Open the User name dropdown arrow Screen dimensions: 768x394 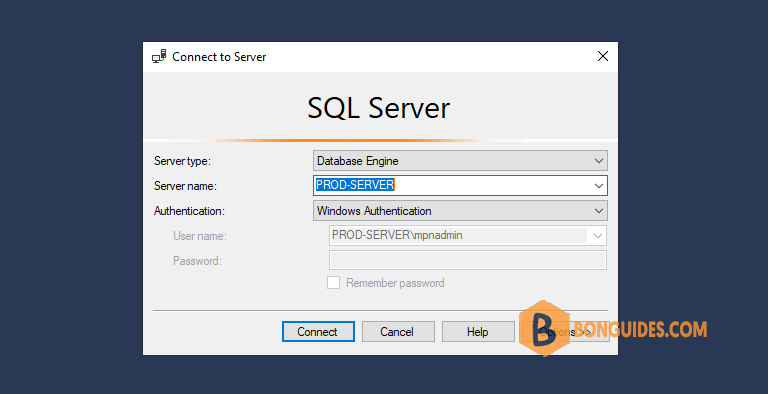598,236
